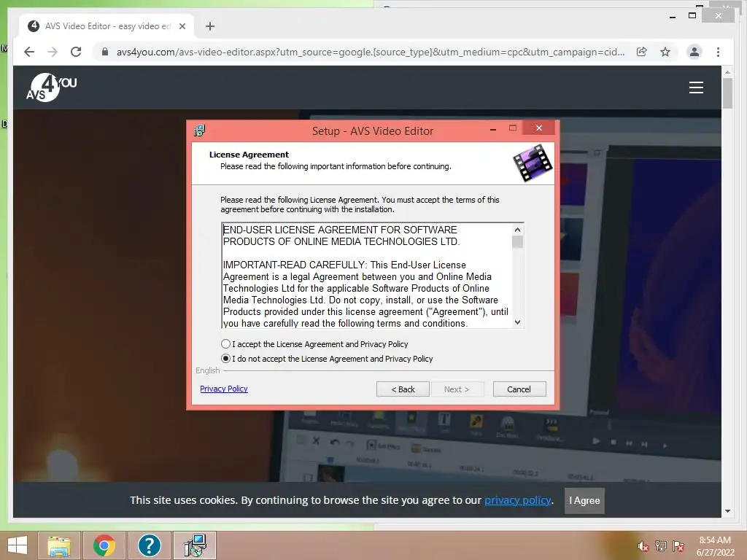The width and height of the screenshot is (747, 560).
Task: Click the License Agreement heading text
Action: pyautogui.click(x=249, y=155)
